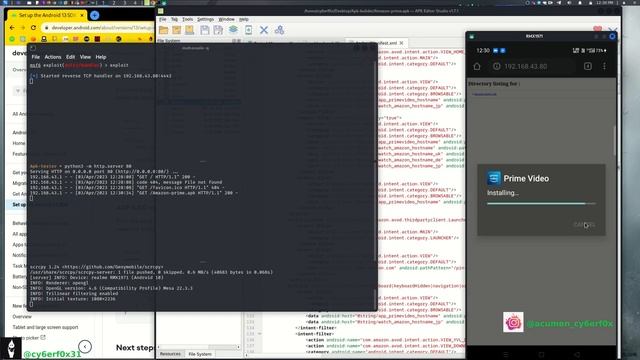640x360 pixels.
Task: Open a new browser tab with plus button
Action: (95, 15)
